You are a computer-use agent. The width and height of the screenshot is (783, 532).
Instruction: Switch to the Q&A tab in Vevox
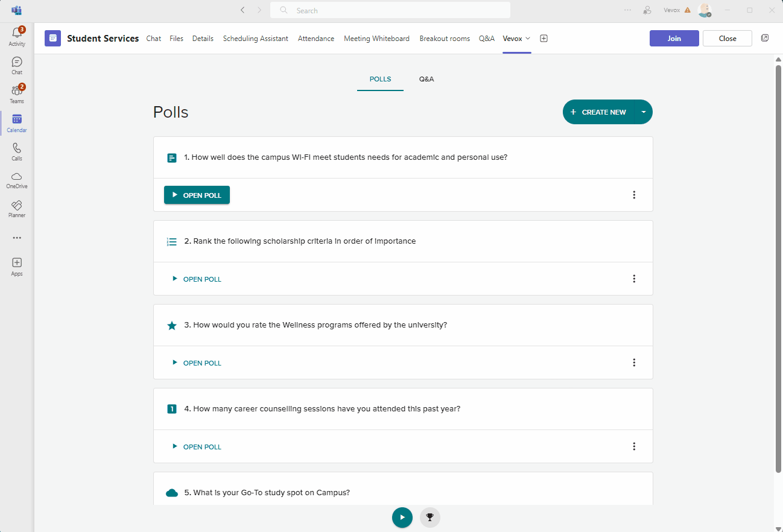tap(426, 79)
